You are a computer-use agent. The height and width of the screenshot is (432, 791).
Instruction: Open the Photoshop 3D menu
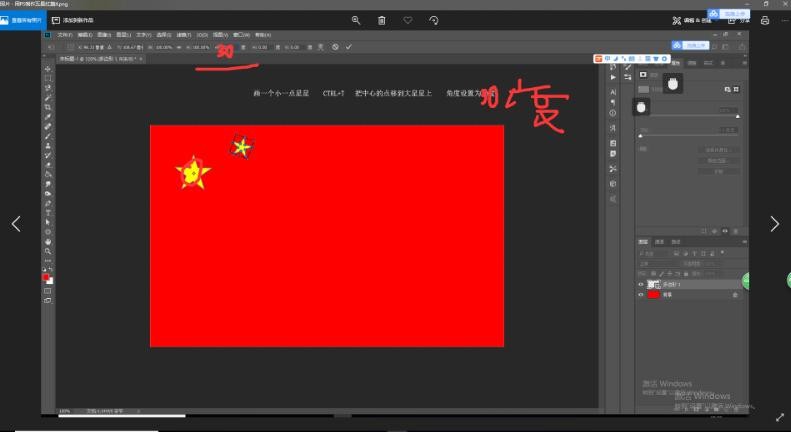pyautogui.click(x=202, y=35)
